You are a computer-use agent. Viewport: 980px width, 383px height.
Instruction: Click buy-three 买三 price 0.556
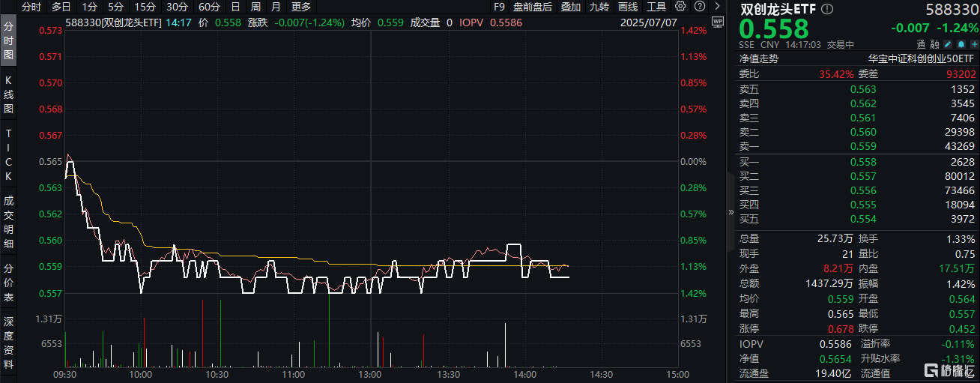(863, 190)
